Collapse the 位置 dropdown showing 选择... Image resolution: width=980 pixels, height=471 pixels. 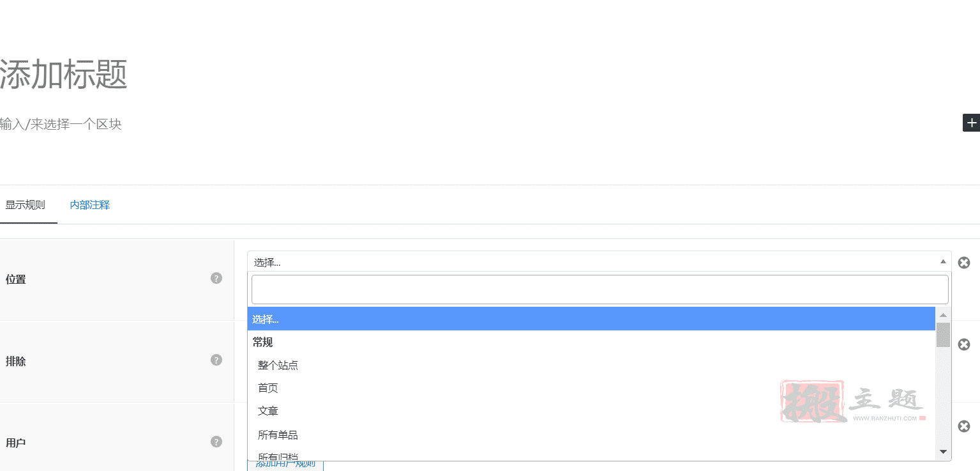pyautogui.click(x=599, y=261)
